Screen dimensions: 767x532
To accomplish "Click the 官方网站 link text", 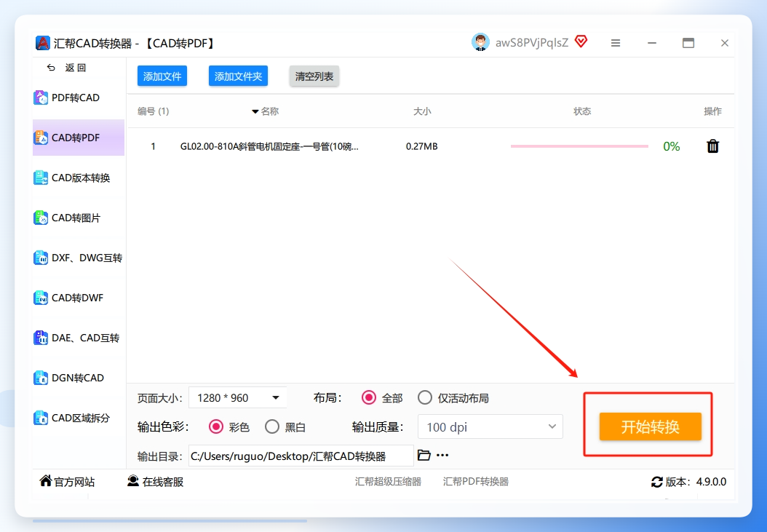I will [x=74, y=482].
